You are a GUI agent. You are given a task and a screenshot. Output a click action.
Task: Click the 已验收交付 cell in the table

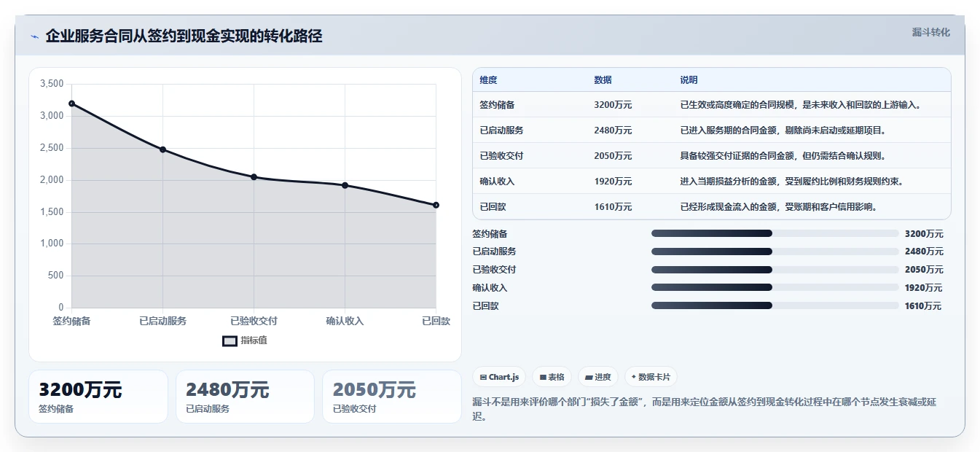(501, 156)
